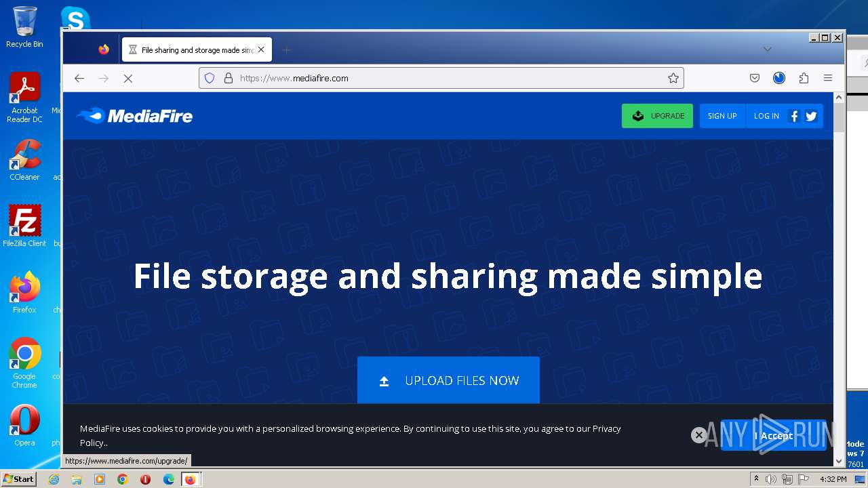This screenshot has width=868, height=488.
Task: Select the File sharing and storage tab
Action: click(x=197, y=49)
